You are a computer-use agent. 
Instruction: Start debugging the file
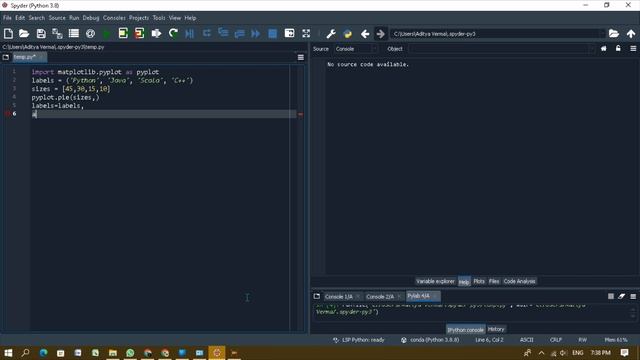189,33
